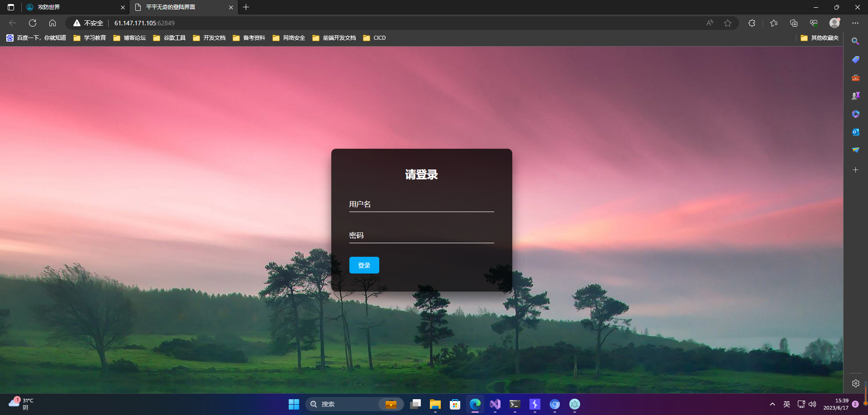Add a site with sidebar plus icon
Screen dimensions: 868x415
tap(855, 170)
